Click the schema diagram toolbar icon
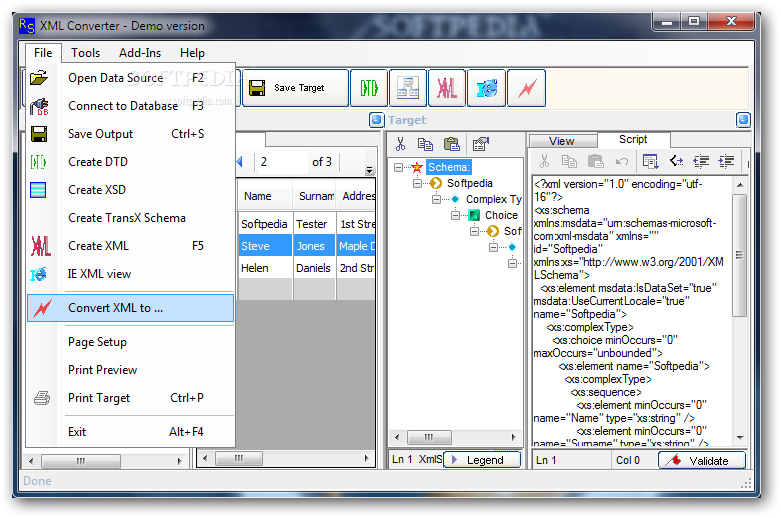The height and width of the screenshot is (518, 781). [x=408, y=88]
